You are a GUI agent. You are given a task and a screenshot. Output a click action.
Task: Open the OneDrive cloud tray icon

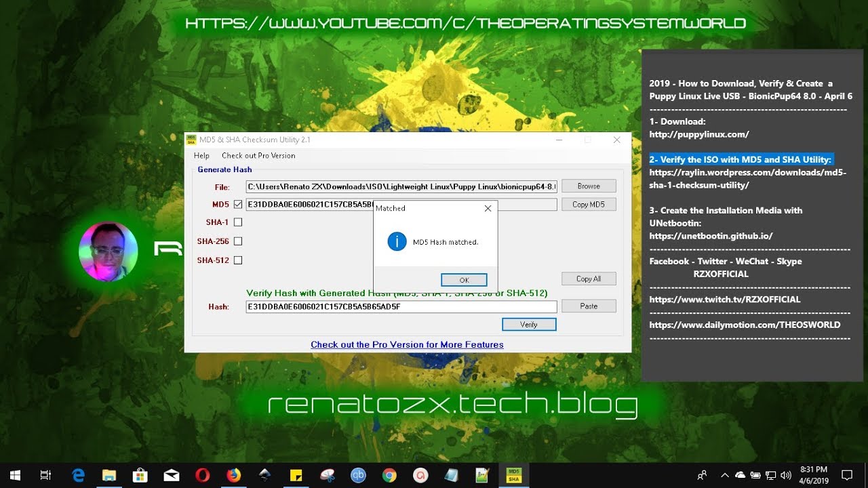click(x=740, y=475)
